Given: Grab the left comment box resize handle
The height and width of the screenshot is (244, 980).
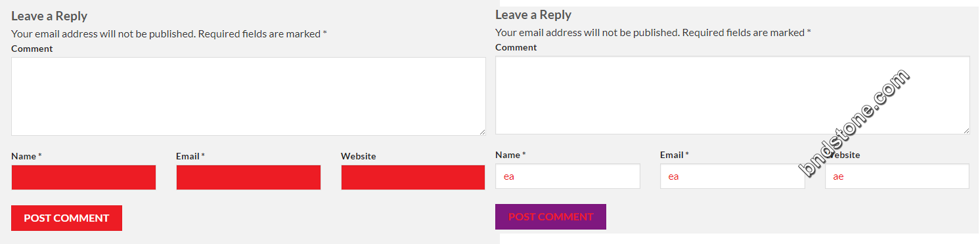Looking at the screenshot, I should coord(481,131).
